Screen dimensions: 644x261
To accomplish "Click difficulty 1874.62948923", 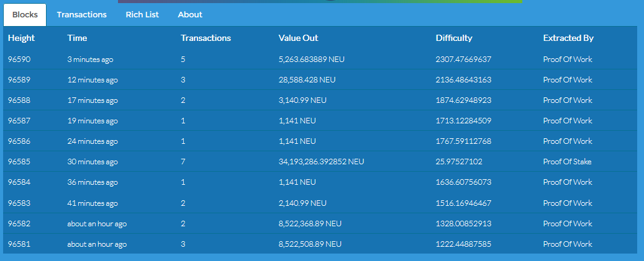I will click(463, 100).
